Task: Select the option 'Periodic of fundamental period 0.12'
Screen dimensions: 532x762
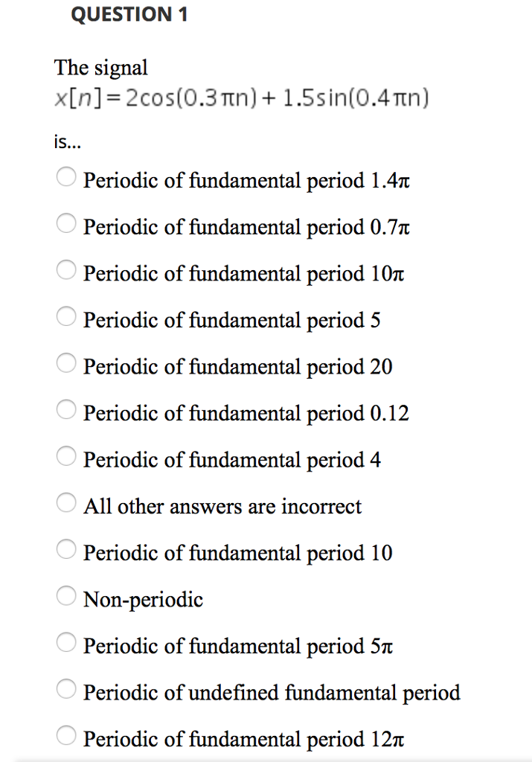Action: click(65, 409)
